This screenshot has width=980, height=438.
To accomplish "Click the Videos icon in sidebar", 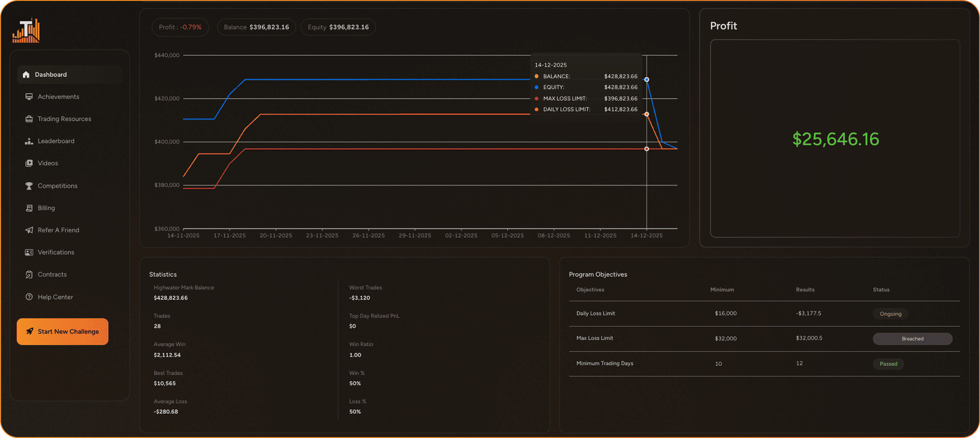I will pos(29,163).
